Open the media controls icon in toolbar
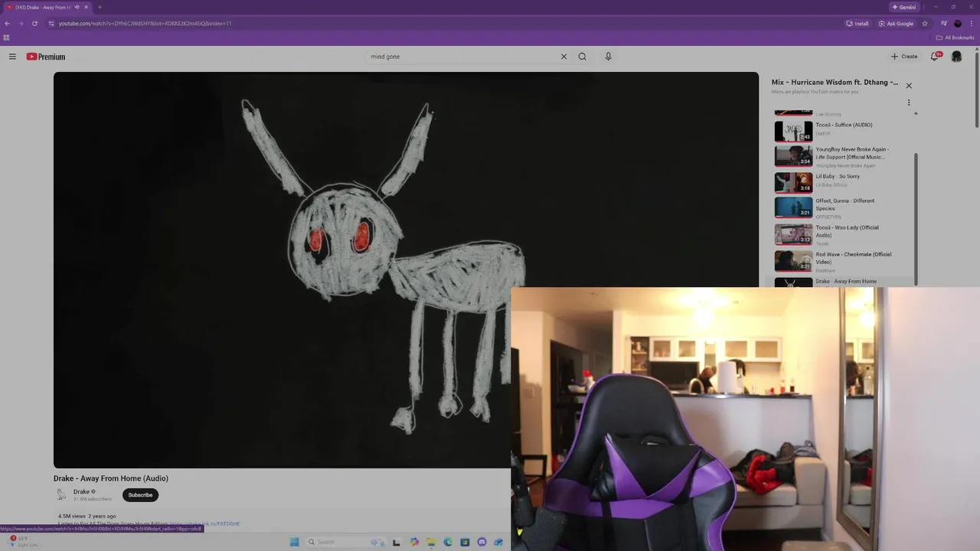The width and height of the screenshot is (980, 551). tap(944, 24)
